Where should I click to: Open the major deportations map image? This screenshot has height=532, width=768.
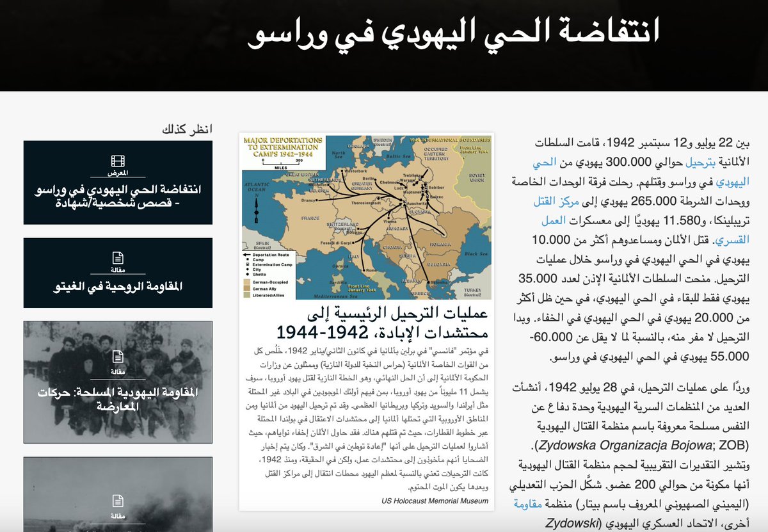[367, 216]
